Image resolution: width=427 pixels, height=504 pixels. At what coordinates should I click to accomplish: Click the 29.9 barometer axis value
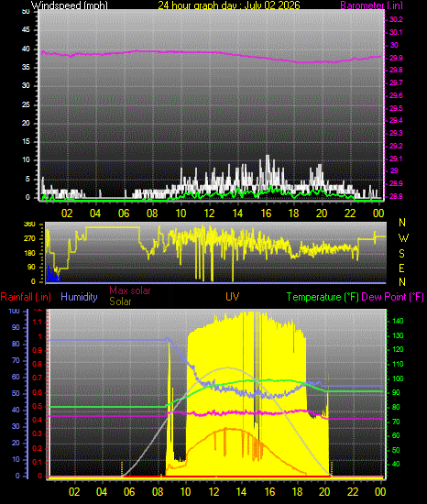coord(396,58)
